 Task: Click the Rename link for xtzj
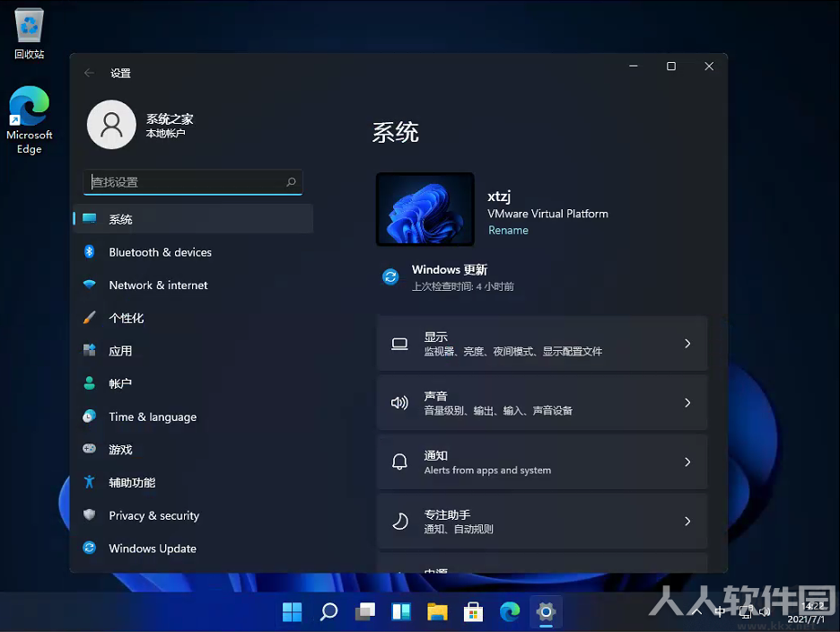click(x=508, y=230)
